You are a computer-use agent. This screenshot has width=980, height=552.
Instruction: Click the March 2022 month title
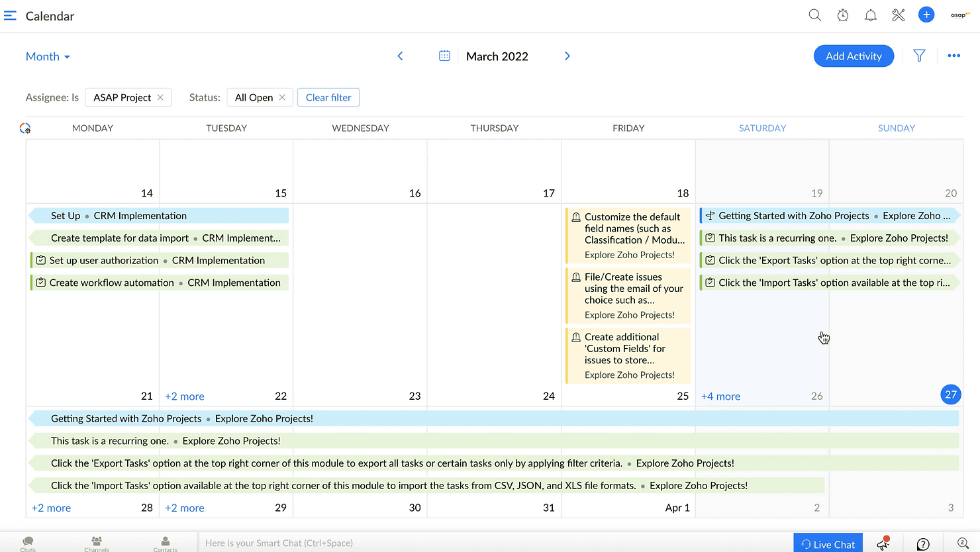tap(497, 56)
